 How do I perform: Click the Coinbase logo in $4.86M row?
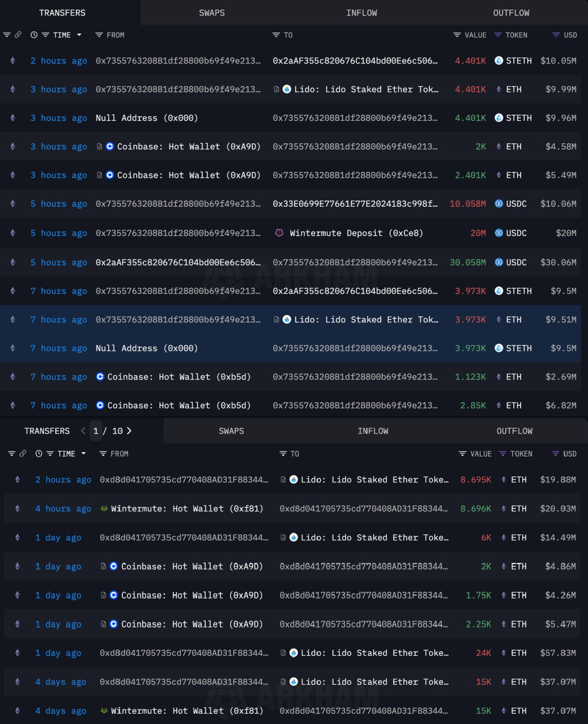113,566
